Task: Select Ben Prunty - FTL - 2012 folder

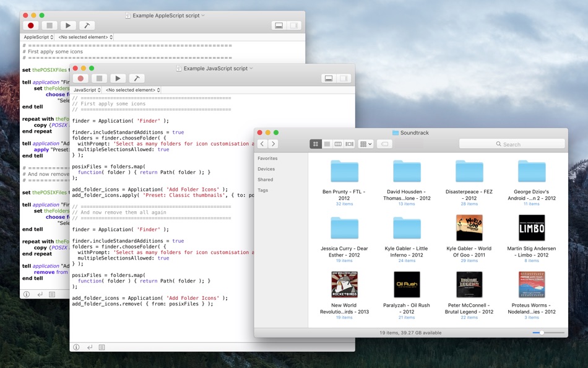Action: (x=344, y=172)
